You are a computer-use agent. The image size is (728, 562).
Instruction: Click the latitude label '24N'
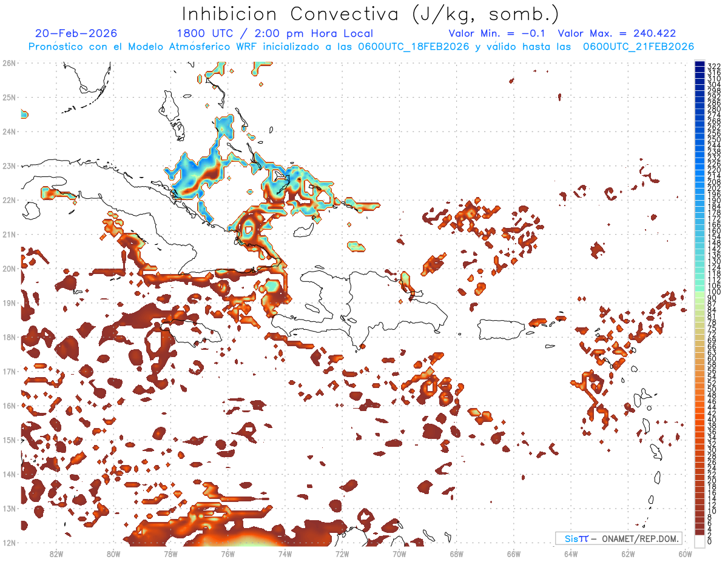click(x=8, y=132)
